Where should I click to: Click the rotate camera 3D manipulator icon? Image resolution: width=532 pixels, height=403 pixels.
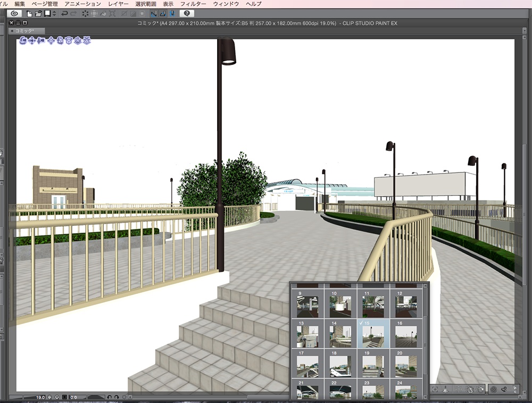(x=23, y=41)
